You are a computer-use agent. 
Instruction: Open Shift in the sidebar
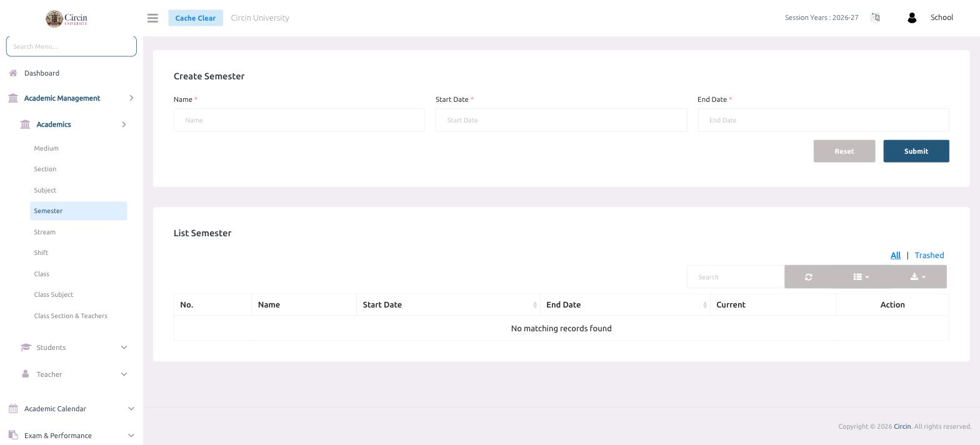[41, 253]
